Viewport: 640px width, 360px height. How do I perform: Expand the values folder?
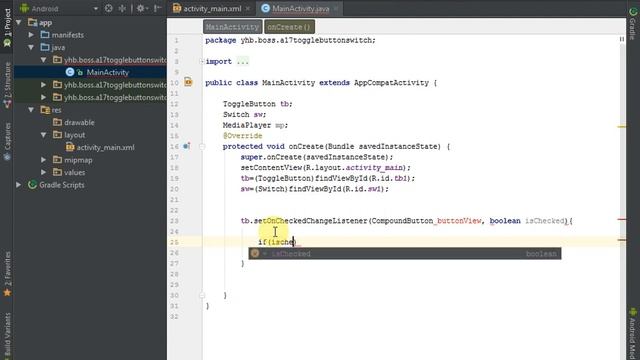(x=44, y=172)
